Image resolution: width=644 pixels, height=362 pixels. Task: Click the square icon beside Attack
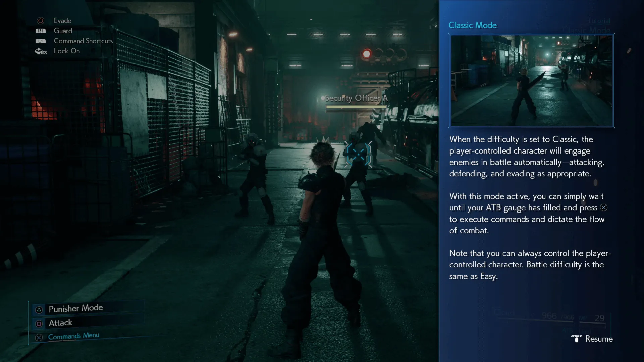(39, 324)
